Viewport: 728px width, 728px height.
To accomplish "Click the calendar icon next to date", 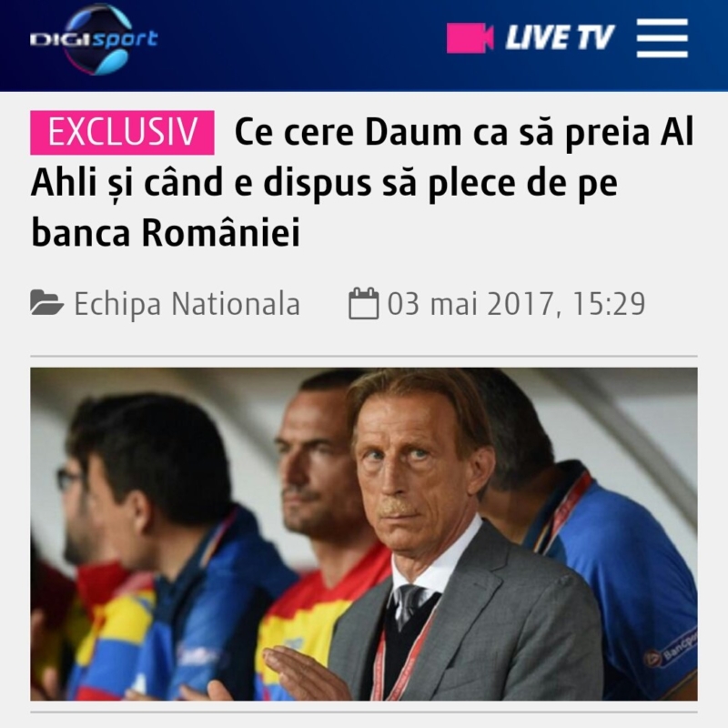I will (363, 303).
